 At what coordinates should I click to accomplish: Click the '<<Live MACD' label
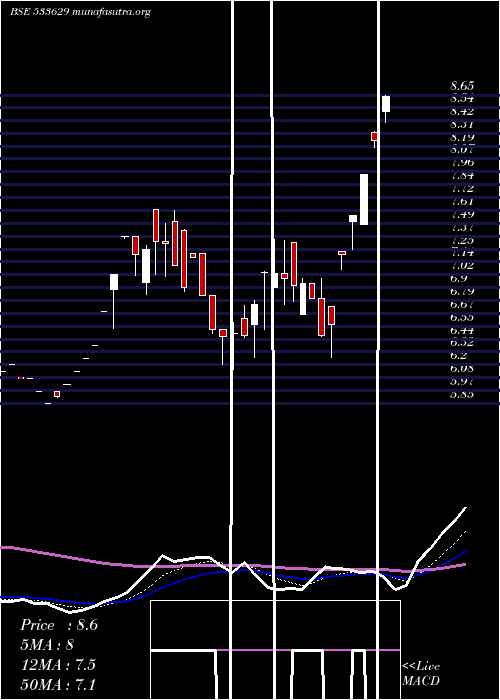point(421,674)
